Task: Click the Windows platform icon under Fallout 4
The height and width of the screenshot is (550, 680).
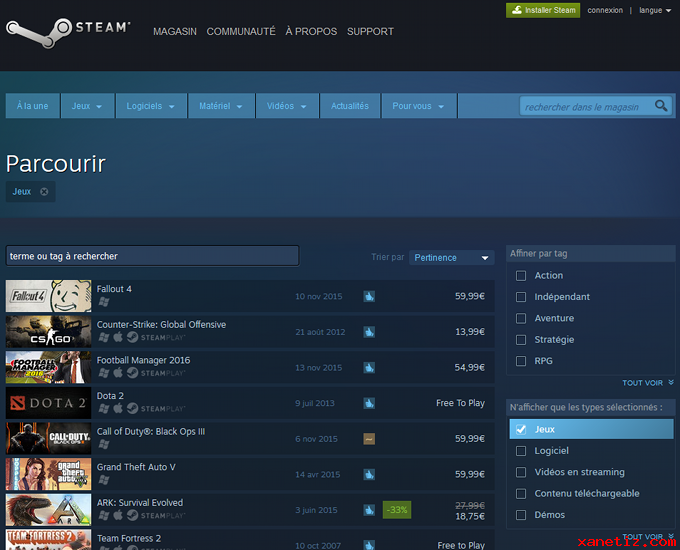Action: click(104, 302)
